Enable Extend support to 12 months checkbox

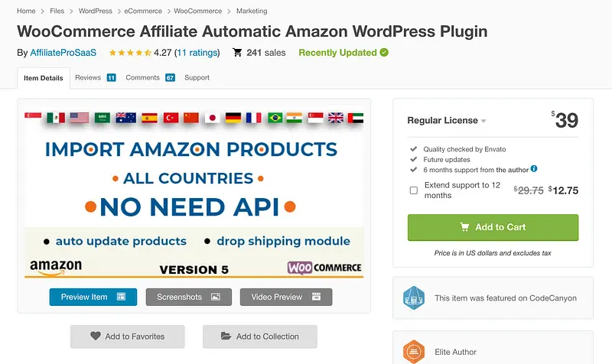pyautogui.click(x=414, y=190)
